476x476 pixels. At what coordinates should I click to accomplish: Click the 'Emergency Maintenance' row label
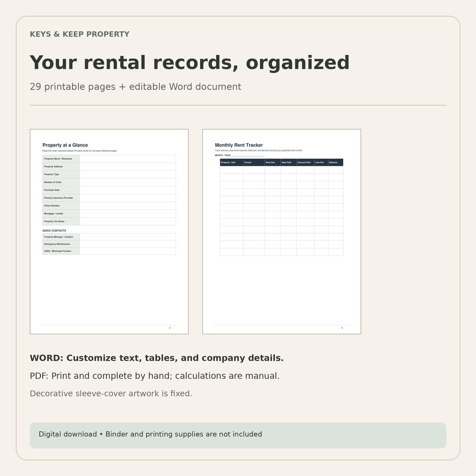[61, 244]
